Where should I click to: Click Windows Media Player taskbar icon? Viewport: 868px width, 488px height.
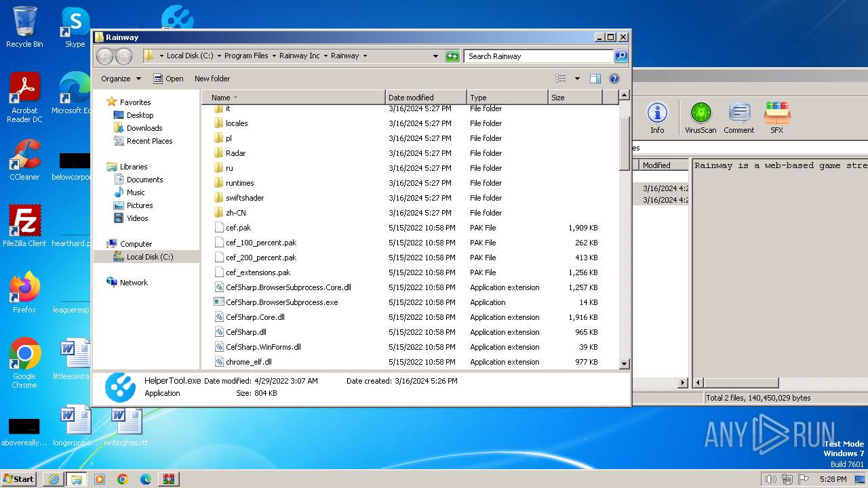click(100, 479)
